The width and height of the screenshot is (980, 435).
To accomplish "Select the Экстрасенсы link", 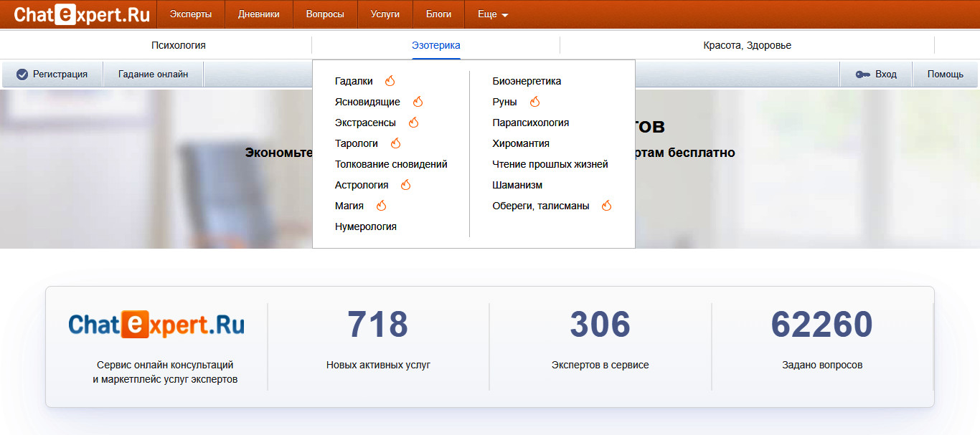I will (365, 123).
